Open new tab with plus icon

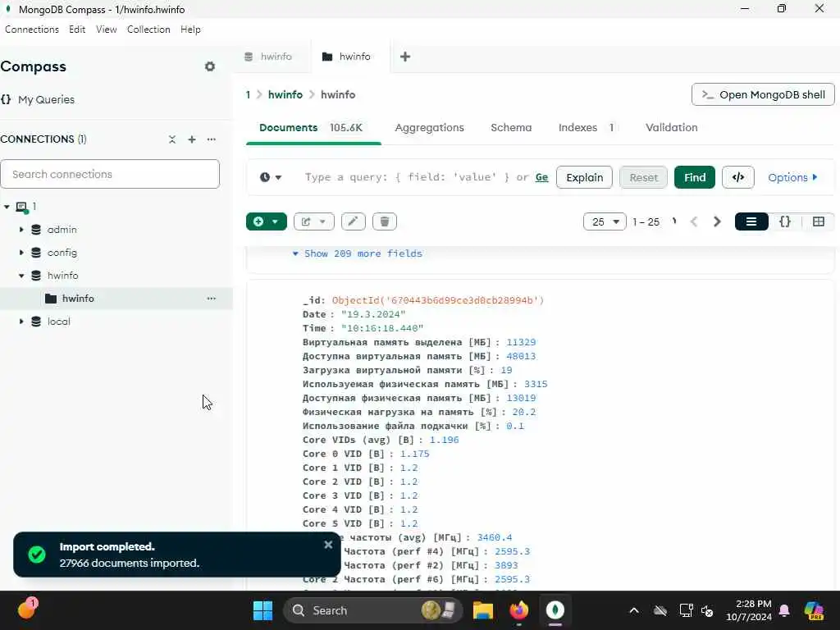pos(405,57)
